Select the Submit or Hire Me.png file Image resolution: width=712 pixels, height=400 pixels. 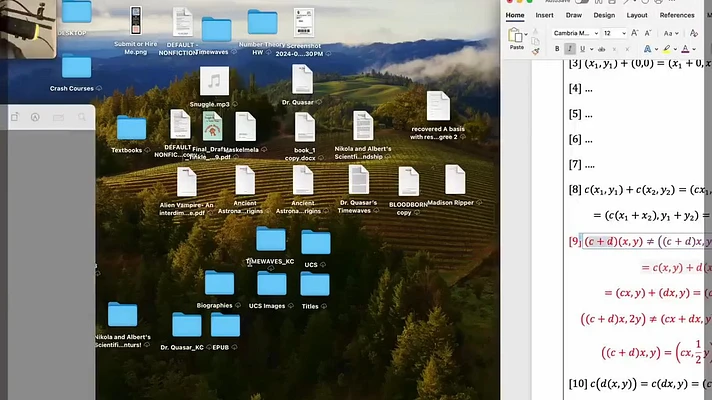pos(135,20)
